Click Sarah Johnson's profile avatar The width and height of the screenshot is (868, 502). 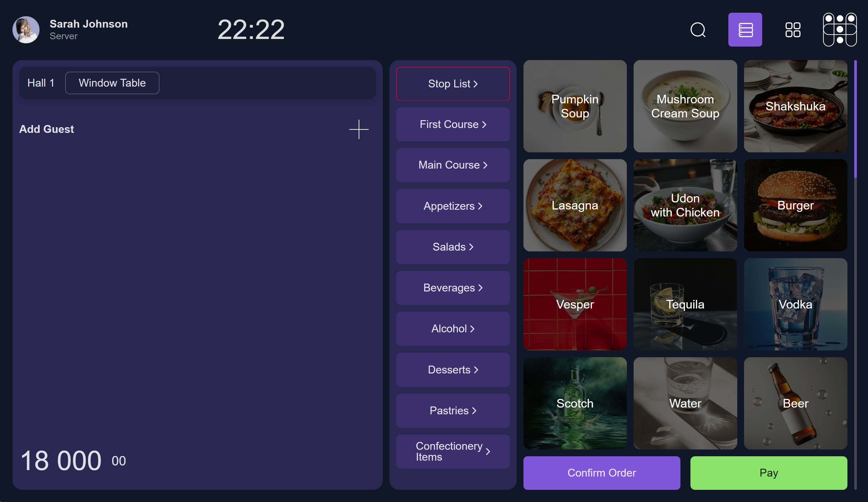pyautogui.click(x=26, y=29)
